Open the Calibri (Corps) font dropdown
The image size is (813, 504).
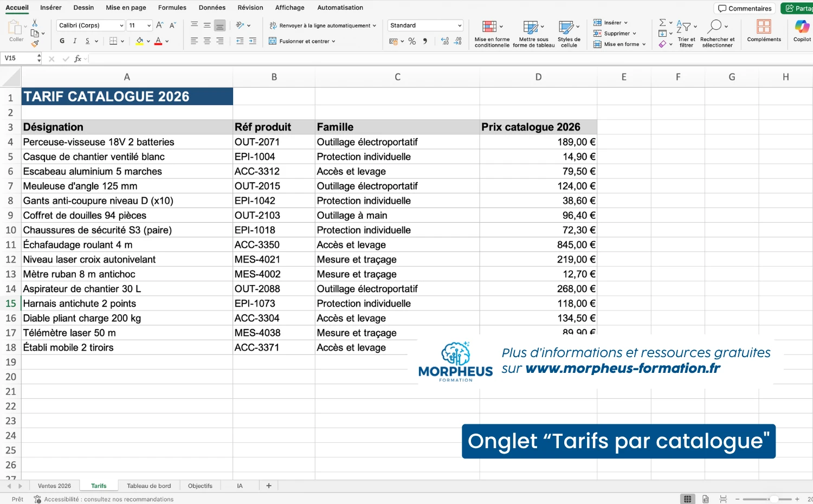[x=91, y=25]
